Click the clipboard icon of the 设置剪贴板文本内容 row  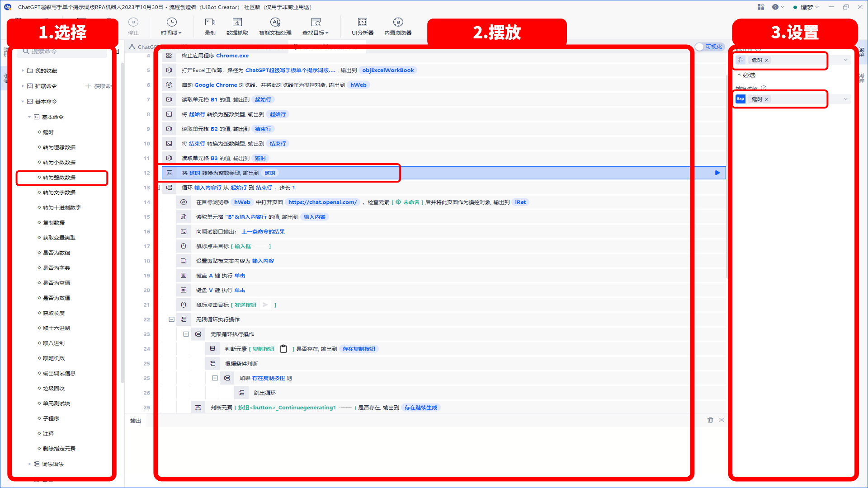(184, 261)
